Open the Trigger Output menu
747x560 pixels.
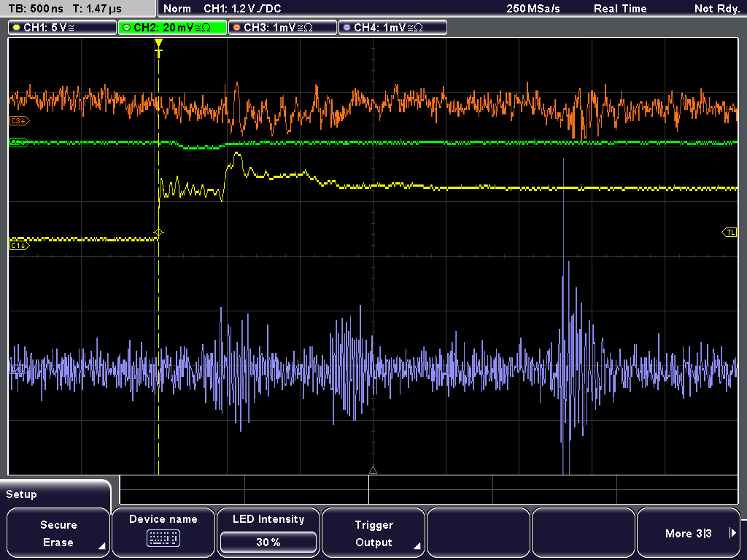click(373, 533)
